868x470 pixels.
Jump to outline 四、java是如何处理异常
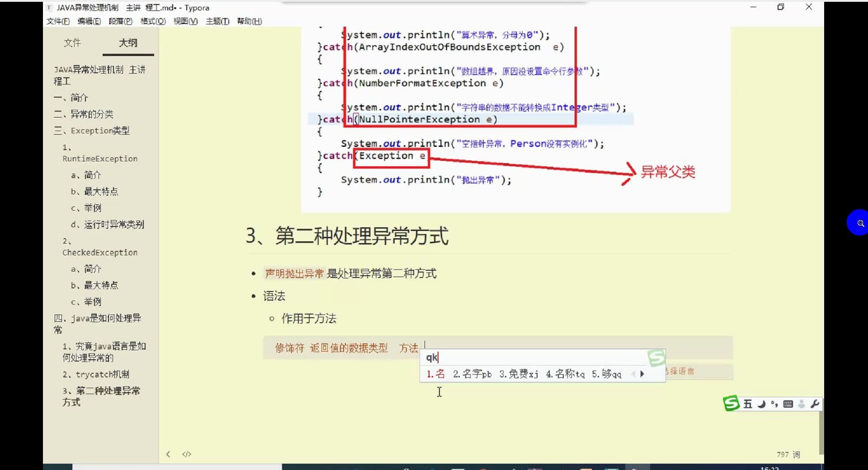pyautogui.click(x=98, y=324)
